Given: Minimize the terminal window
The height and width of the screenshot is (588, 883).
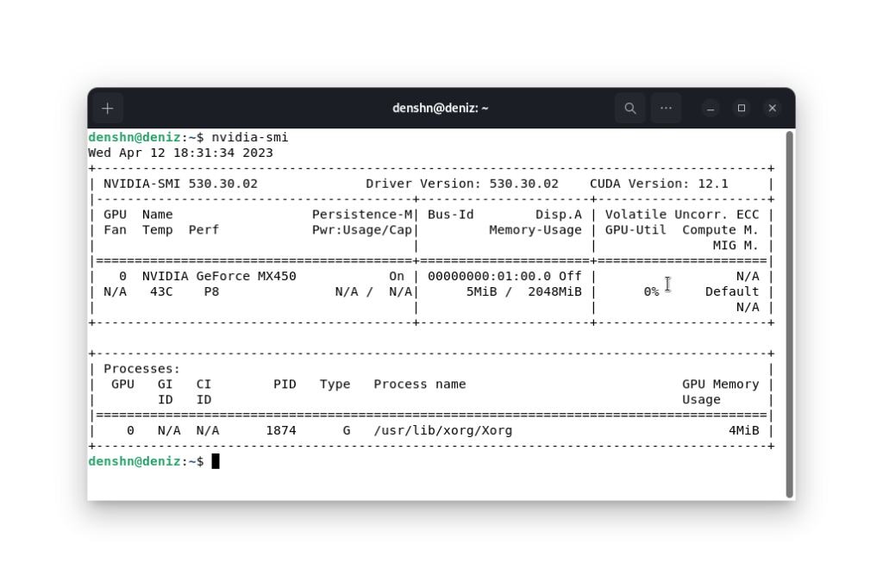Looking at the screenshot, I should pyautogui.click(x=711, y=108).
